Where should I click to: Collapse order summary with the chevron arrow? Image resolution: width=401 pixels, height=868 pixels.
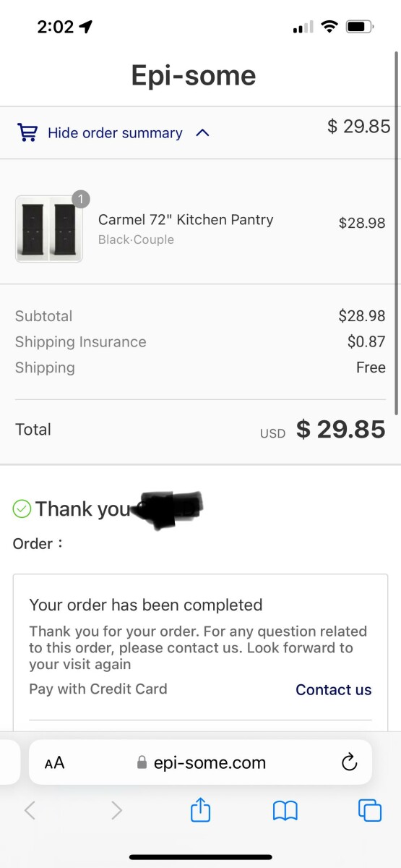(202, 133)
